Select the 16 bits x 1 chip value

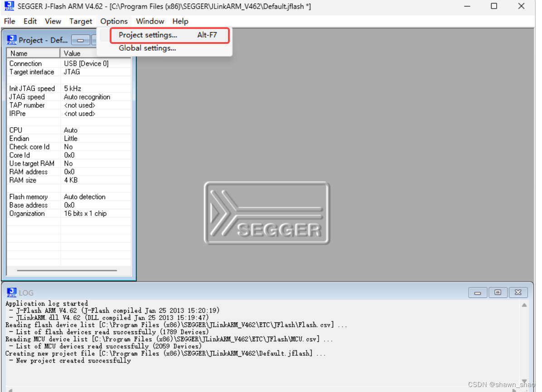click(85, 214)
